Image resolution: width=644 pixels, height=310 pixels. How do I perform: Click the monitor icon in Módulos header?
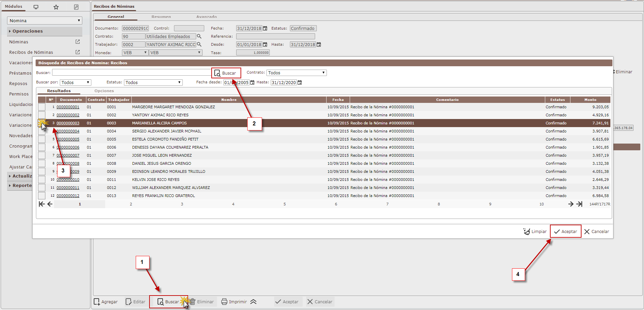click(x=36, y=7)
